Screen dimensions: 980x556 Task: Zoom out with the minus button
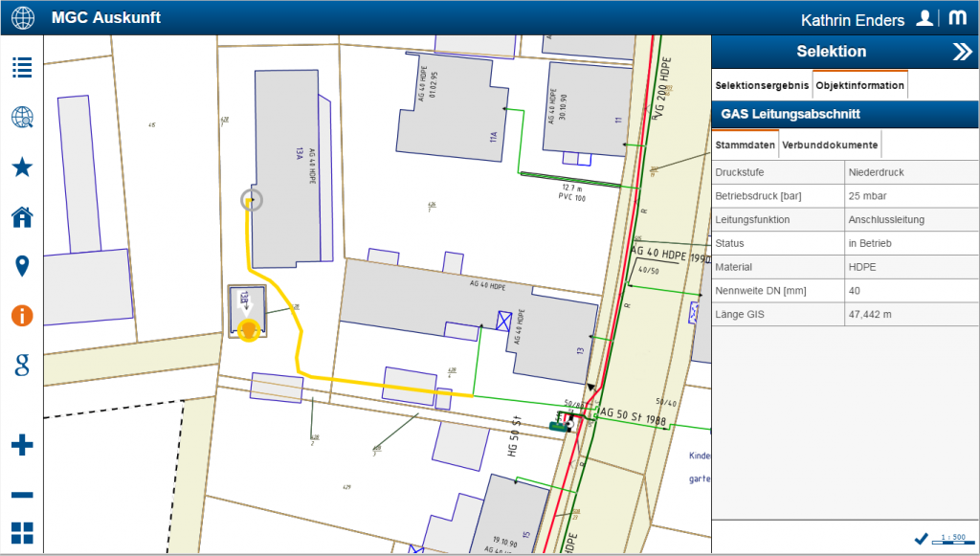coord(22,495)
